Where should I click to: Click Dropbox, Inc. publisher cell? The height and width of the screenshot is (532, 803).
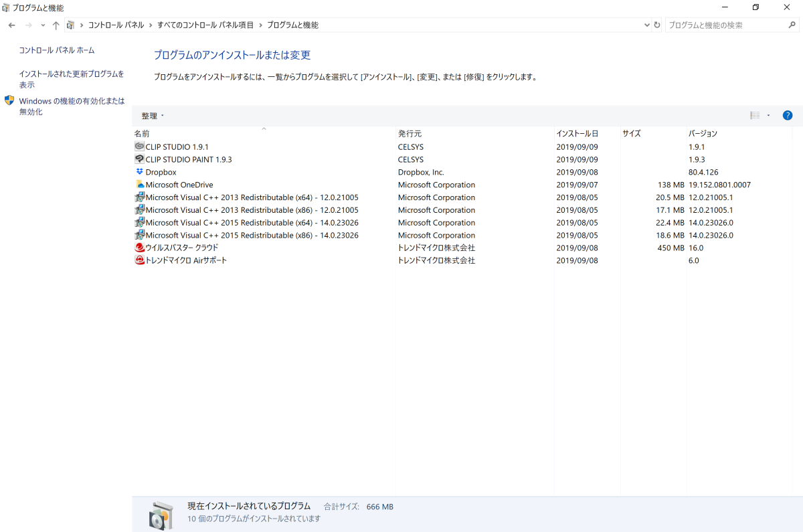tap(421, 172)
